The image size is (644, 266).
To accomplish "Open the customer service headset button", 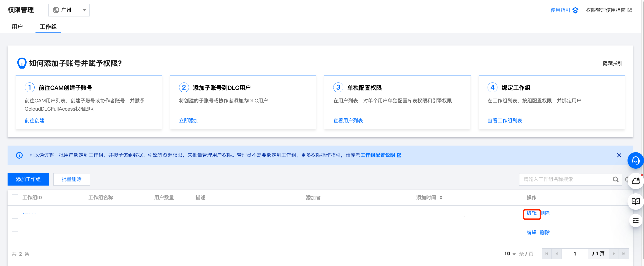I will click(x=635, y=160).
